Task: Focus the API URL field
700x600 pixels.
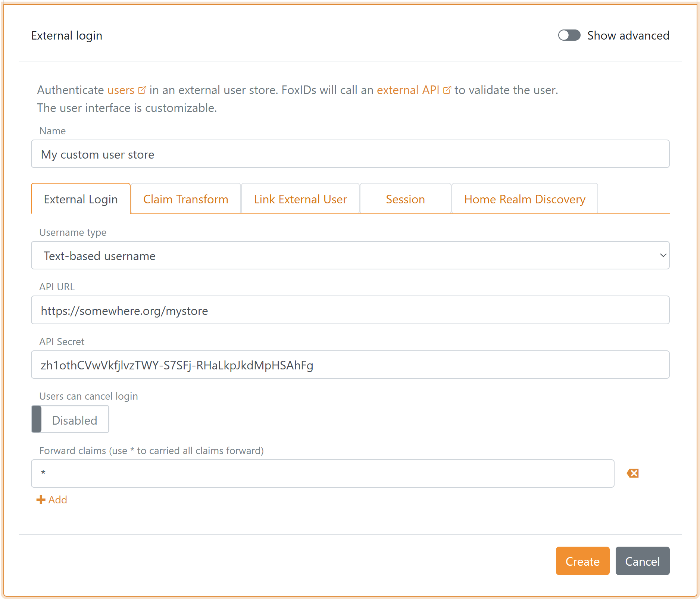Action: click(350, 310)
